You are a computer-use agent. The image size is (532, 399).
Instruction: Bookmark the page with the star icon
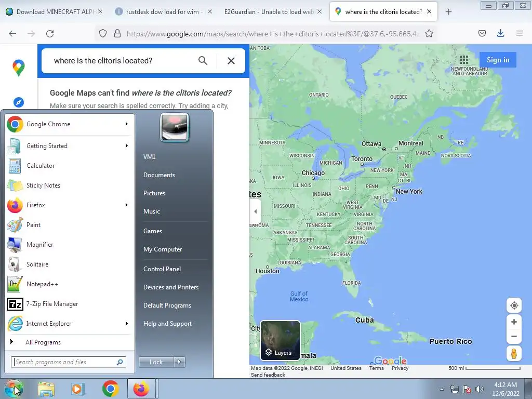(x=429, y=33)
